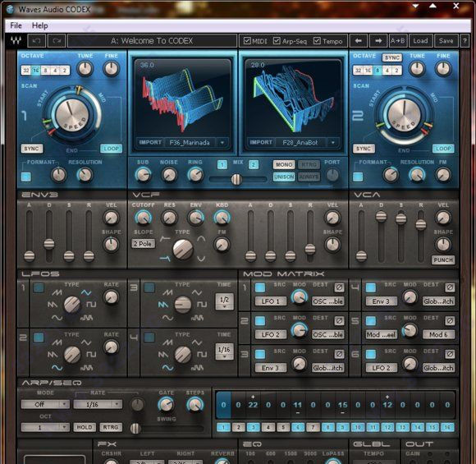Go to next preset arrow
The height and width of the screenshot is (464, 476).
pyautogui.click(x=378, y=41)
